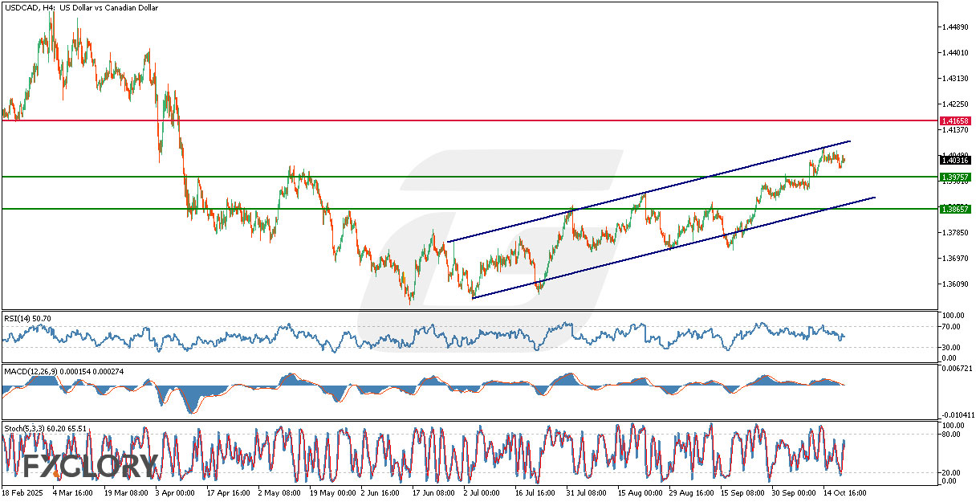This screenshot has width=980, height=502.
Task: Click the Stochastic 80.00 level label
Action: pyautogui.click(x=950, y=435)
